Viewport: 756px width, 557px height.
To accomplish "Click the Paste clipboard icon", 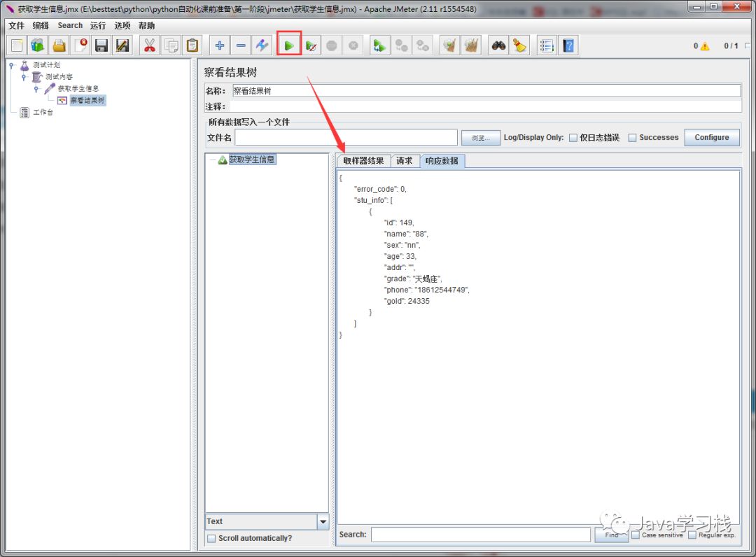I will coord(192,45).
